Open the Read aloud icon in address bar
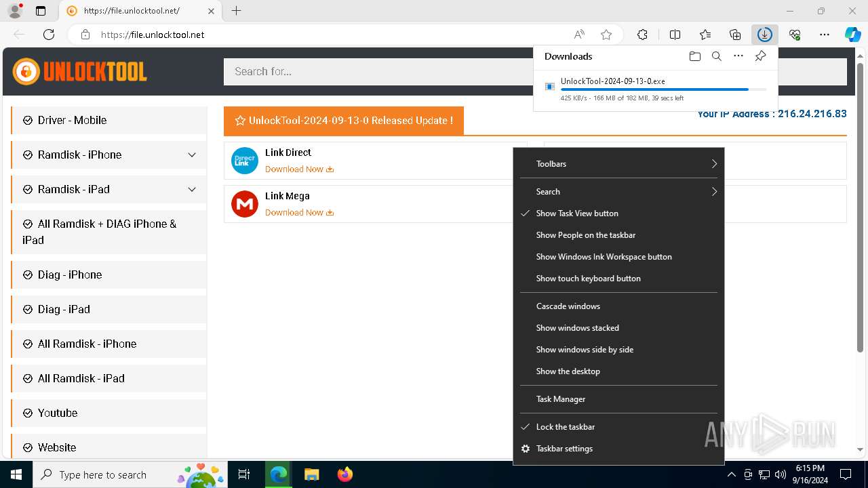This screenshot has width=868, height=488. coord(579,35)
